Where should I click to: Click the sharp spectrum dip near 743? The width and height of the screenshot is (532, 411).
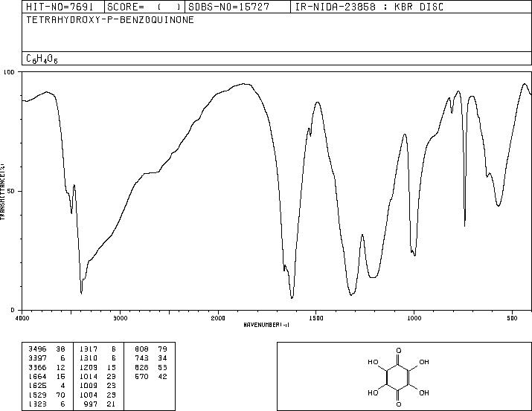click(464, 224)
